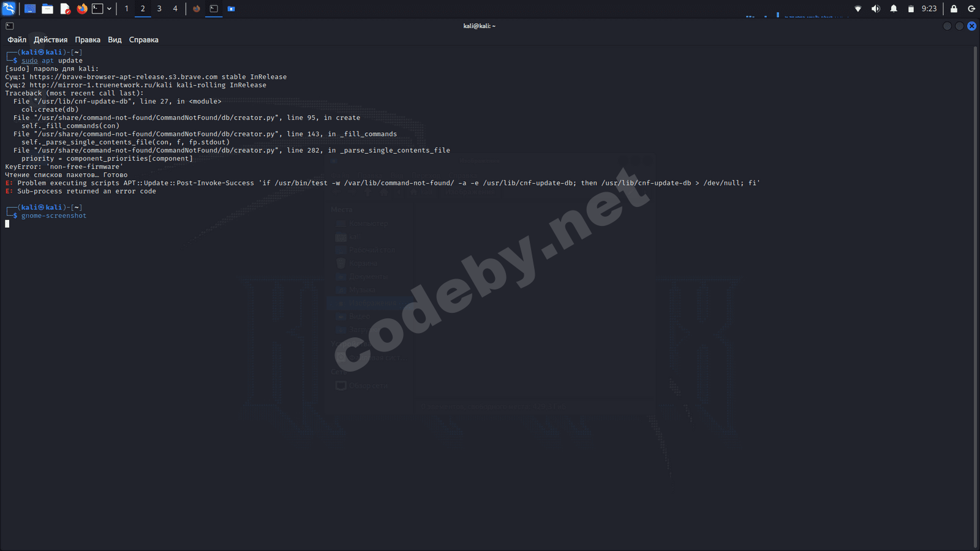The image size is (980, 551).
Task: Click the terminal window title icon
Action: 10,26
